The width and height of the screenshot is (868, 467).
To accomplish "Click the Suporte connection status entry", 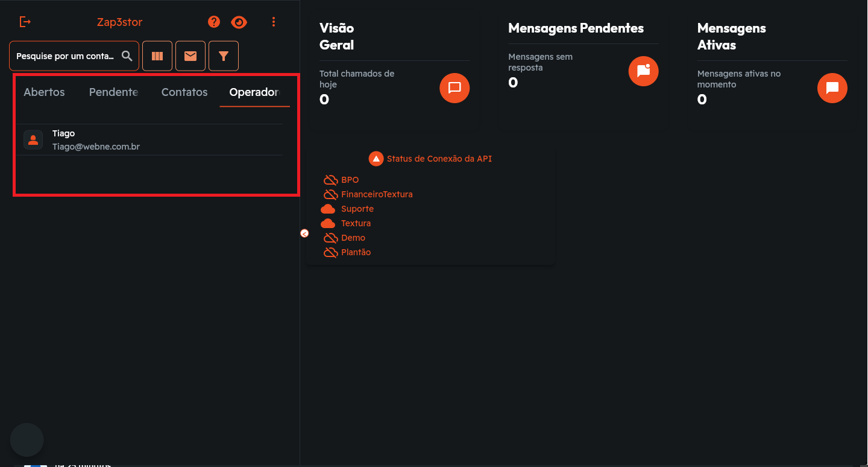I will click(357, 209).
